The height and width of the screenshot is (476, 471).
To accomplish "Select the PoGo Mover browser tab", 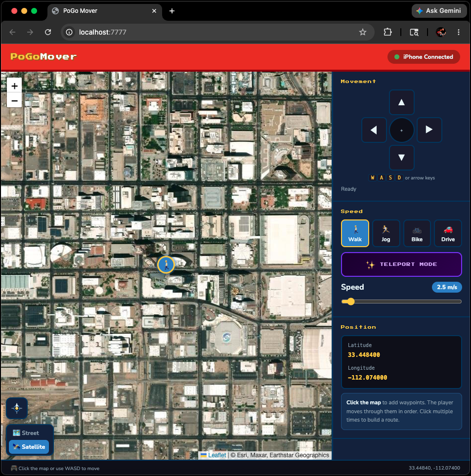I will [104, 11].
